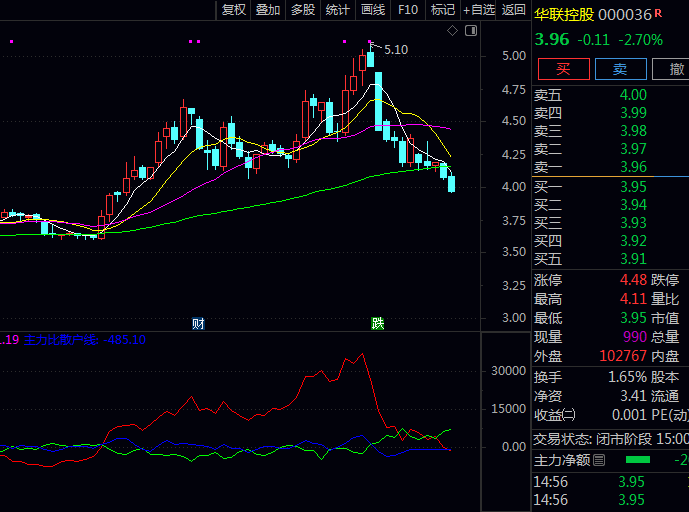Click the 5.10 high price label
The image size is (689, 512).
(x=396, y=50)
